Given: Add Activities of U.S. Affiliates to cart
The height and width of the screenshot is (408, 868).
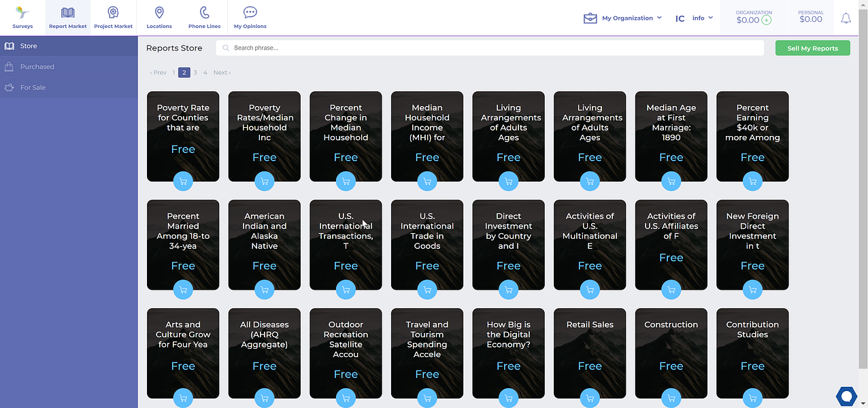Looking at the screenshot, I should (671, 290).
